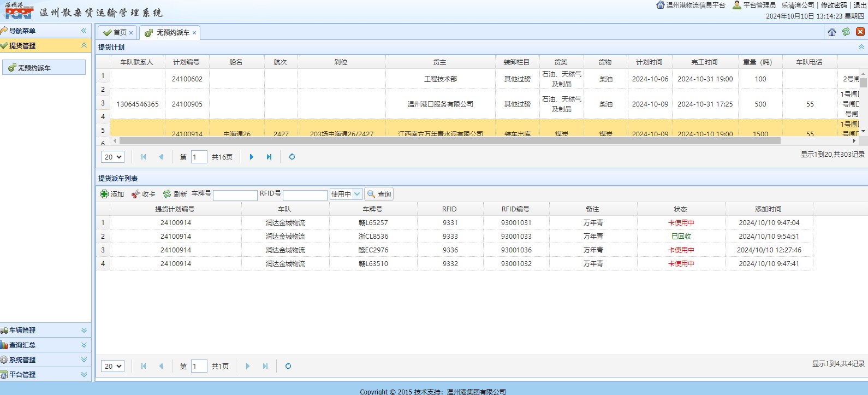Click the 添加 add button in dispatch toolbar
Screen dimensions: 868x395
pos(112,194)
